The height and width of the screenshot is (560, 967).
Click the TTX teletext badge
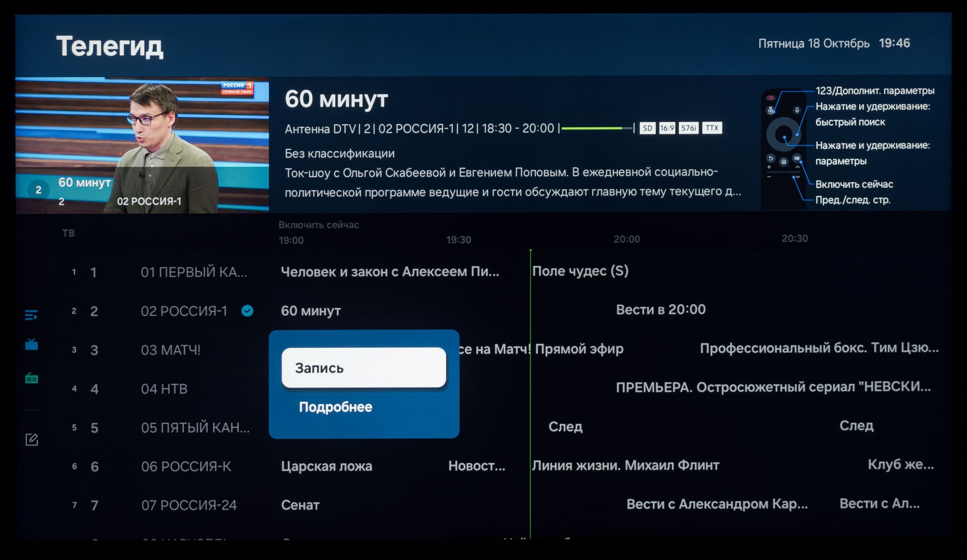pos(712,128)
